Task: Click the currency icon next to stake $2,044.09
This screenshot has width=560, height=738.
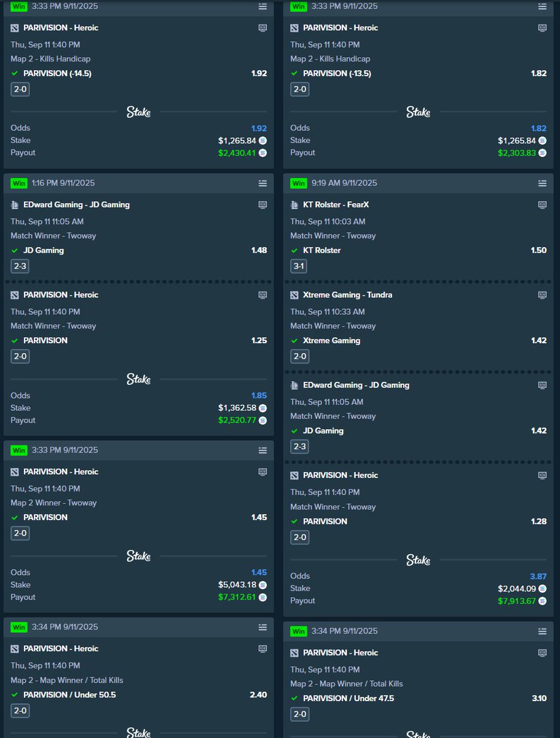Action: pyautogui.click(x=542, y=589)
